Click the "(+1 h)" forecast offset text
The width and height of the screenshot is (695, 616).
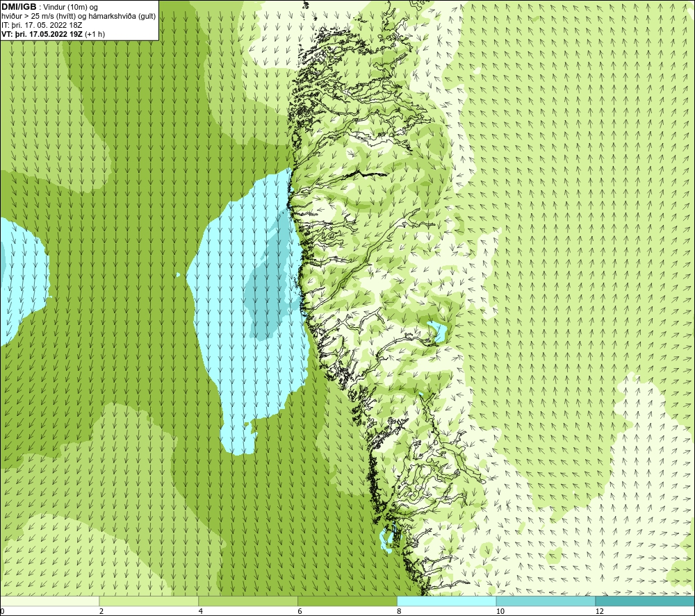(95, 34)
